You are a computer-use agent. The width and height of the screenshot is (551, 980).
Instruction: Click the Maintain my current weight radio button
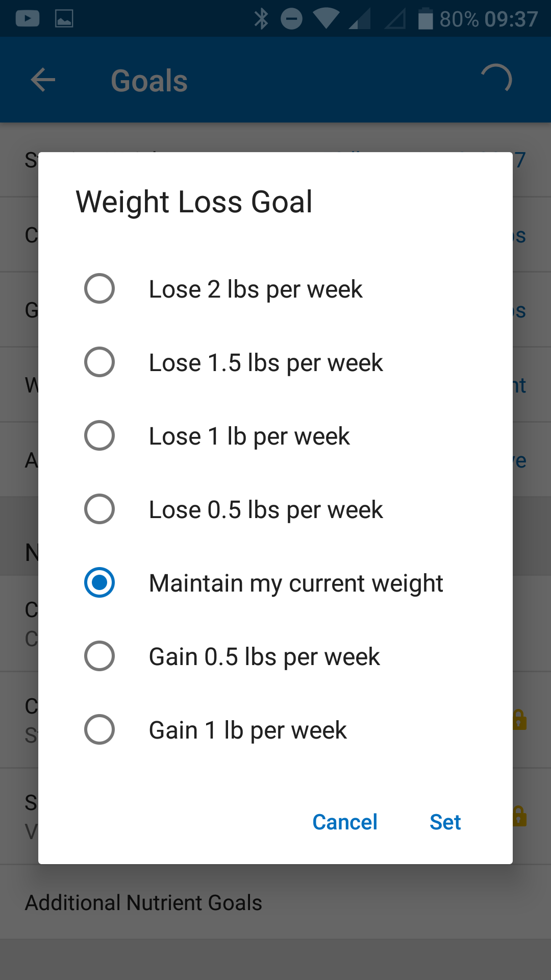click(x=99, y=583)
